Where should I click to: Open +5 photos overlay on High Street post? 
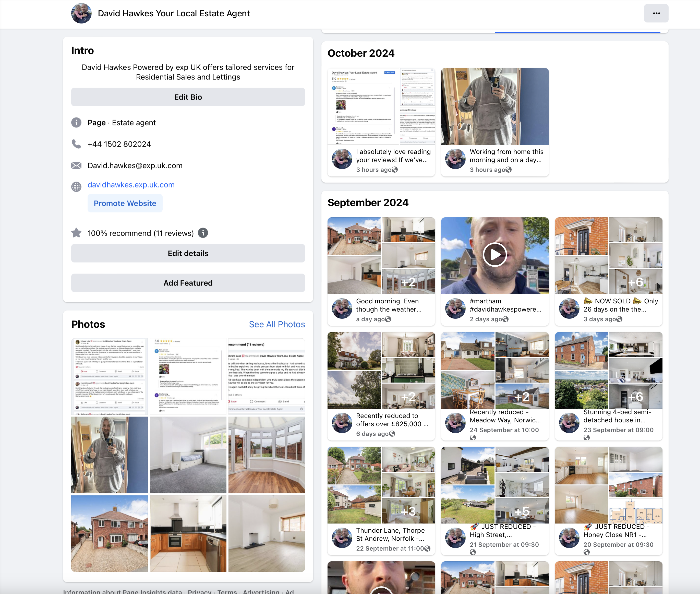pyautogui.click(x=522, y=511)
